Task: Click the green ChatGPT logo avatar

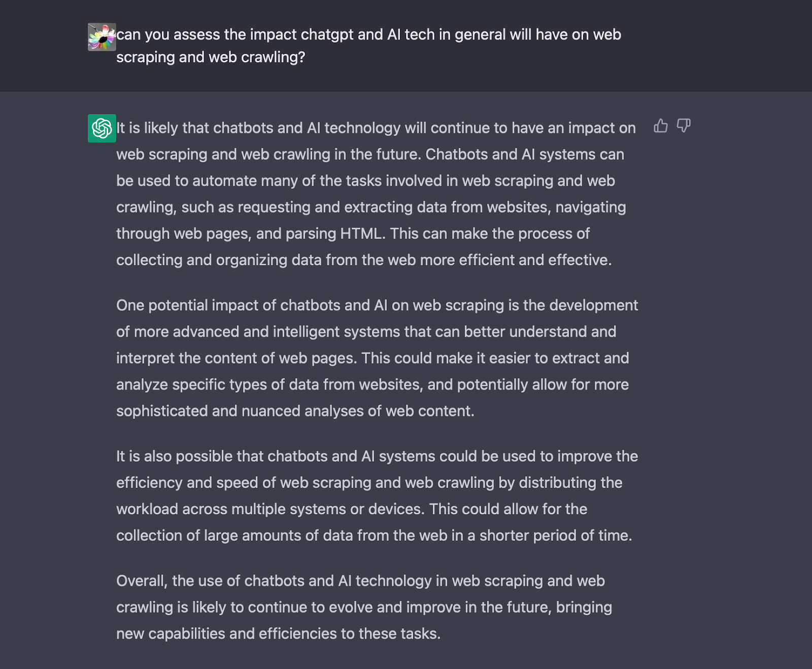Action: [x=102, y=128]
